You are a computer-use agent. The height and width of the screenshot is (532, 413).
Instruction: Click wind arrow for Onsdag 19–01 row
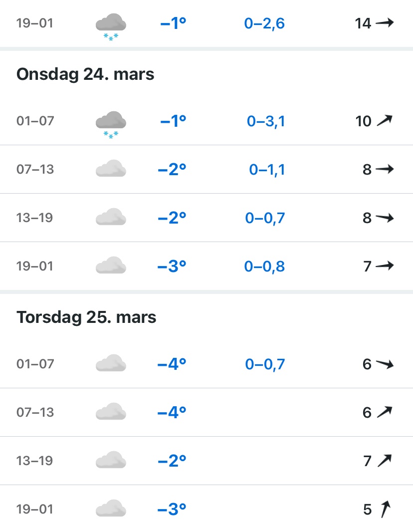(385, 266)
